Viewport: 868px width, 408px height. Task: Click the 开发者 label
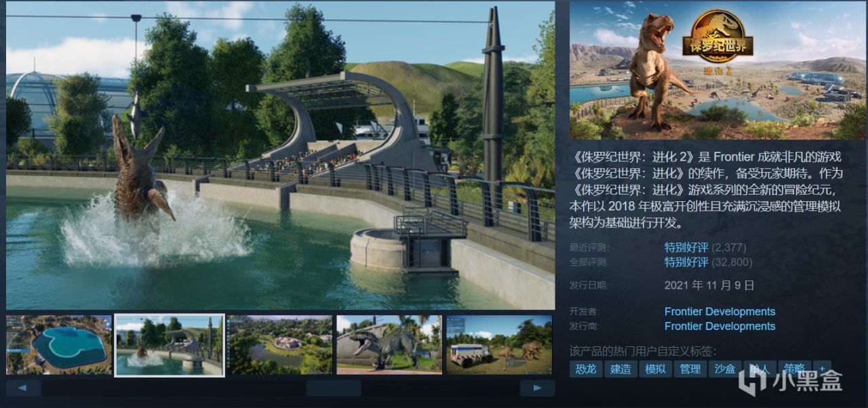[x=585, y=312]
